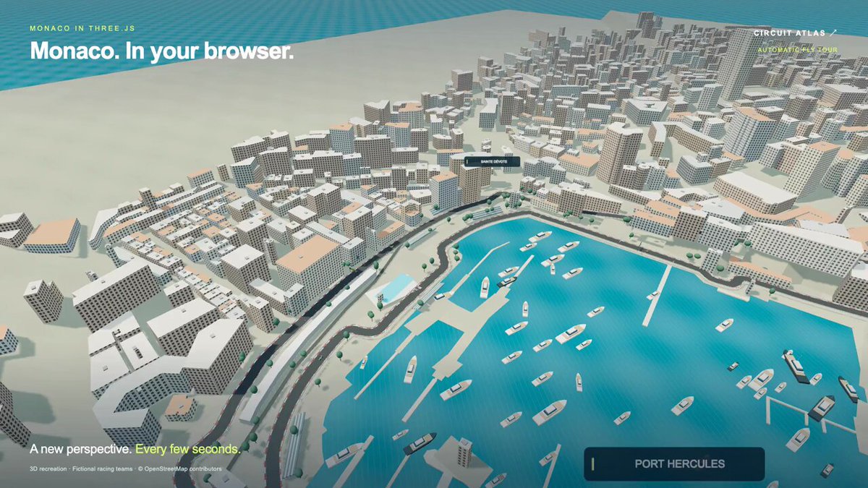The height and width of the screenshot is (488, 868).
Task: Click the Automatic Fly Tour label
Action: (x=796, y=50)
